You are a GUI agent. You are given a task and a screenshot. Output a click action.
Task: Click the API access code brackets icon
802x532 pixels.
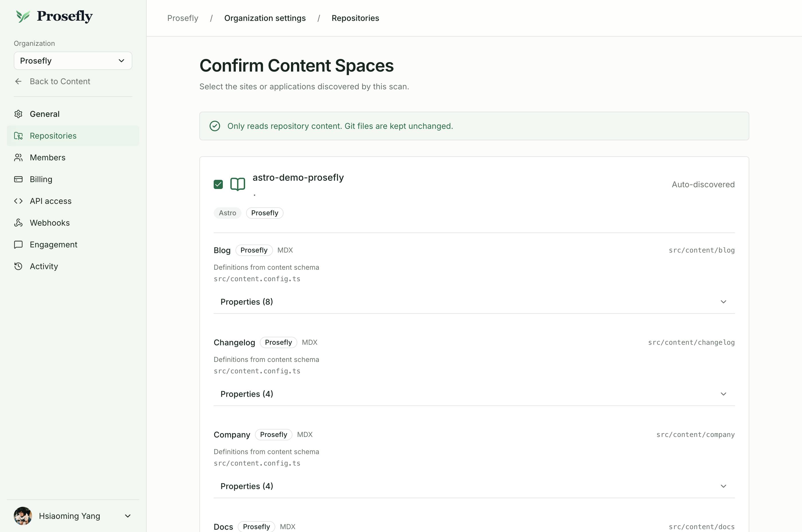click(18, 201)
